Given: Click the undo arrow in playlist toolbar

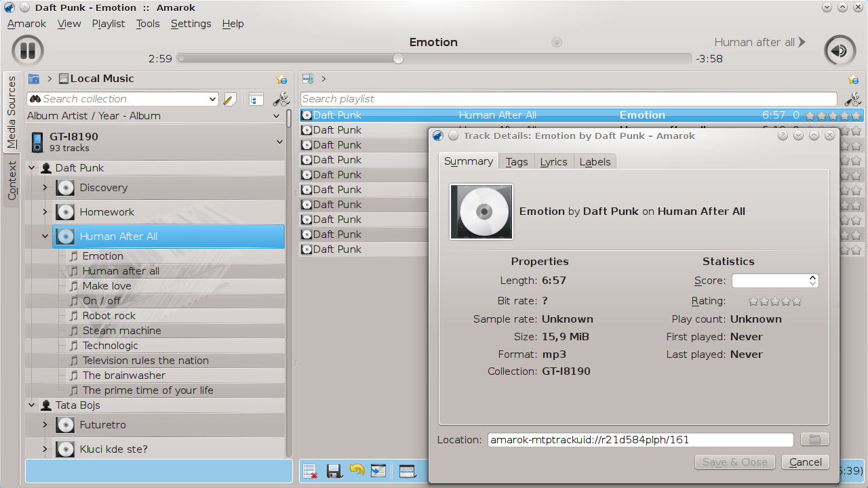Looking at the screenshot, I should click(357, 469).
